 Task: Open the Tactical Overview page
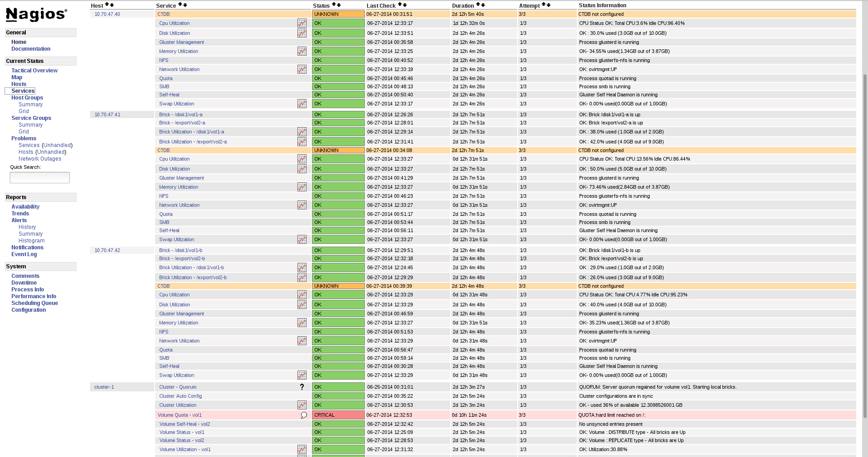pyautogui.click(x=34, y=70)
